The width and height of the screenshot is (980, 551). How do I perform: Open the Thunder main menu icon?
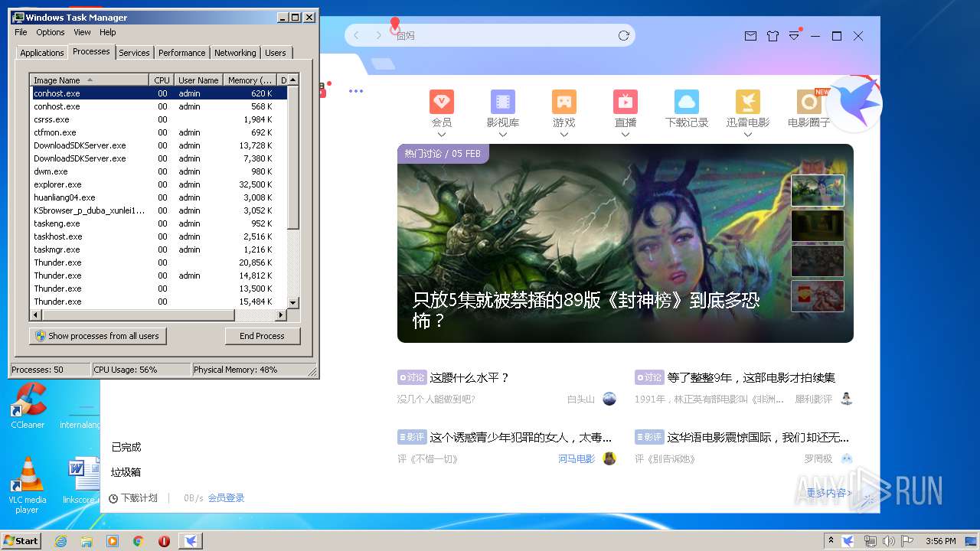[x=794, y=35]
